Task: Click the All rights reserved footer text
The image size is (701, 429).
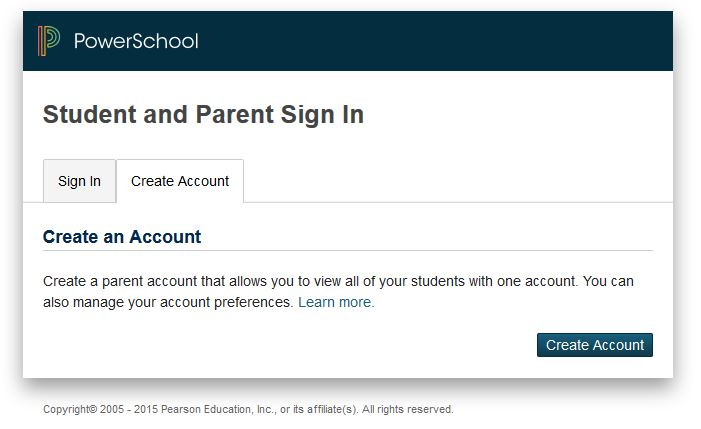Action: 408,409
